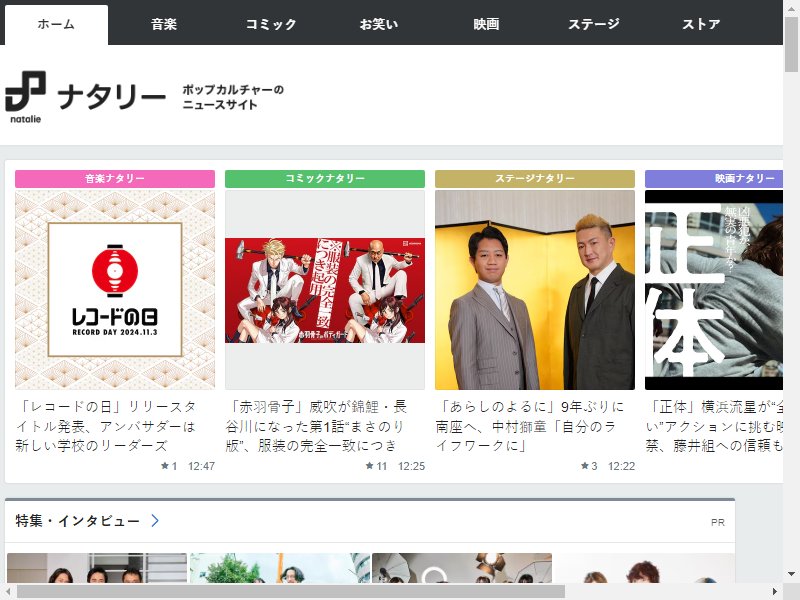This screenshot has width=800, height=600.
Task: Click the 12:25 timestamp
Action: (x=411, y=466)
